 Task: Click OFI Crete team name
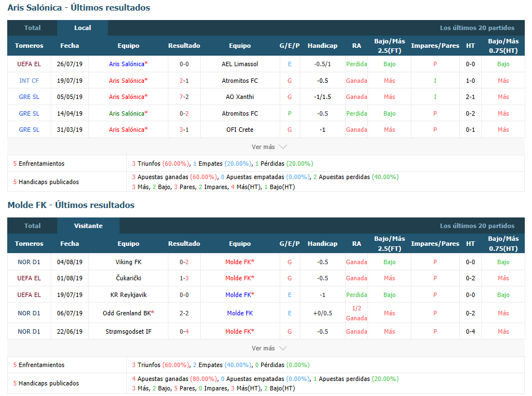pos(240,130)
